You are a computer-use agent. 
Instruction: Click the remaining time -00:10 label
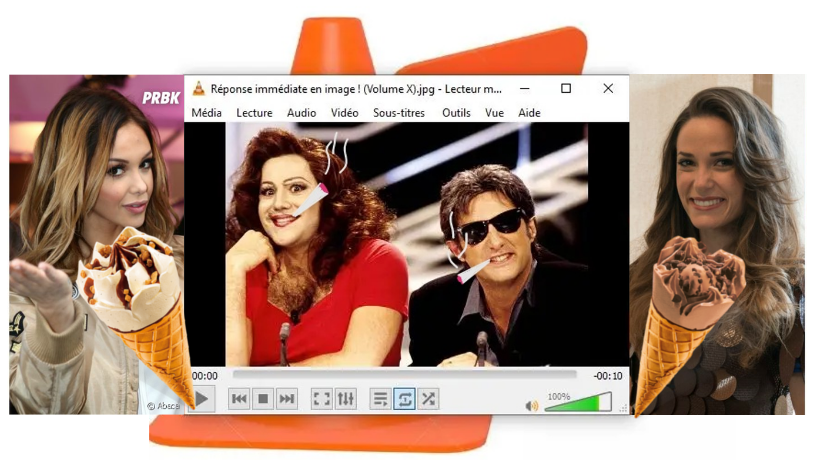[x=607, y=376]
